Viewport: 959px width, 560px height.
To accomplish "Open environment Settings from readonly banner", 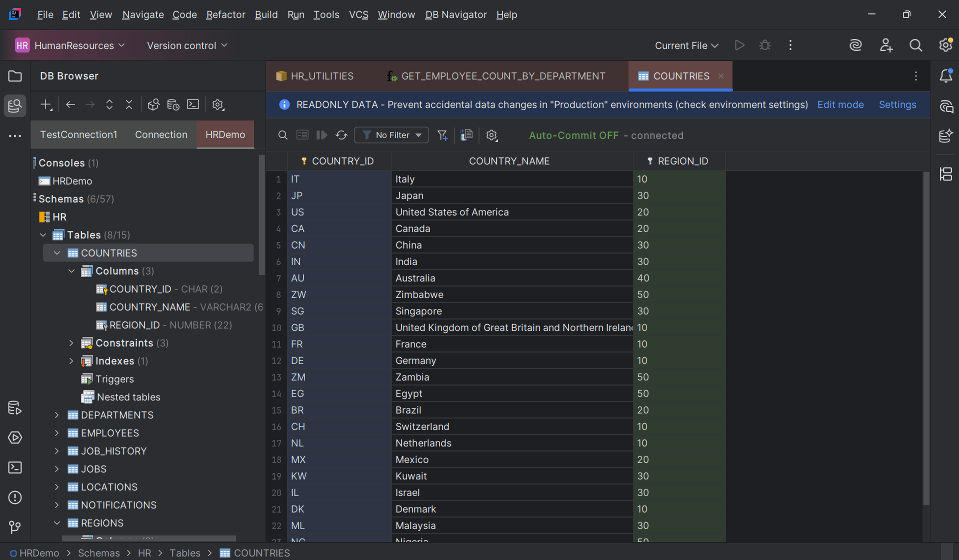I will (897, 104).
